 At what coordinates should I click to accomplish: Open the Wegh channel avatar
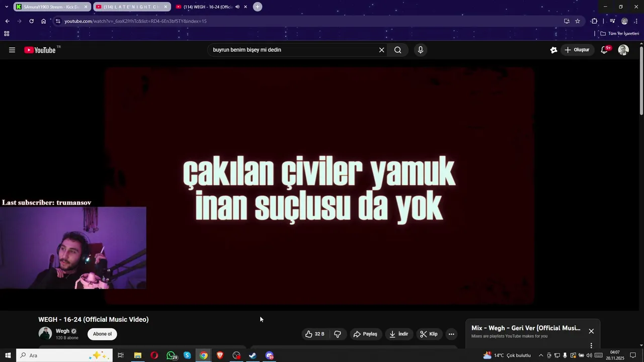coord(45,333)
